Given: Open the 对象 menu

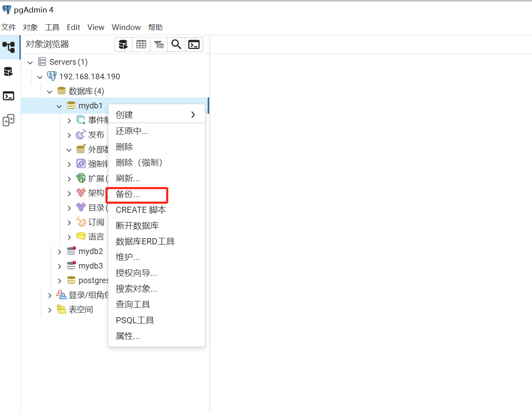Looking at the screenshot, I should [x=30, y=27].
